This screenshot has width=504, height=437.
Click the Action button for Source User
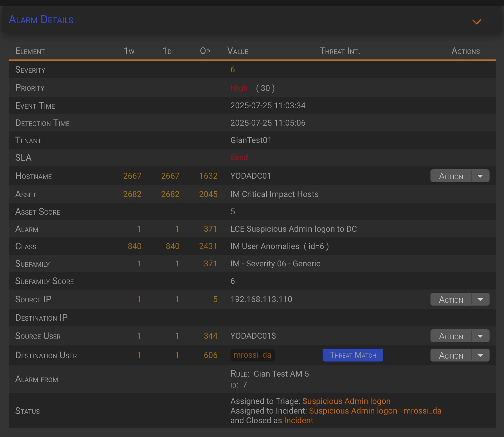[x=451, y=336]
